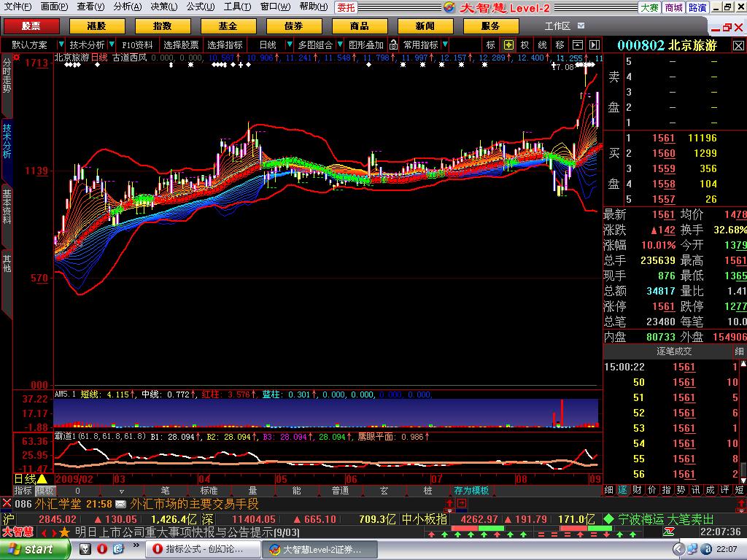Expand the 默认方案 dropdown arrow
The width and height of the screenshot is (747, 560).
[61, 44]
